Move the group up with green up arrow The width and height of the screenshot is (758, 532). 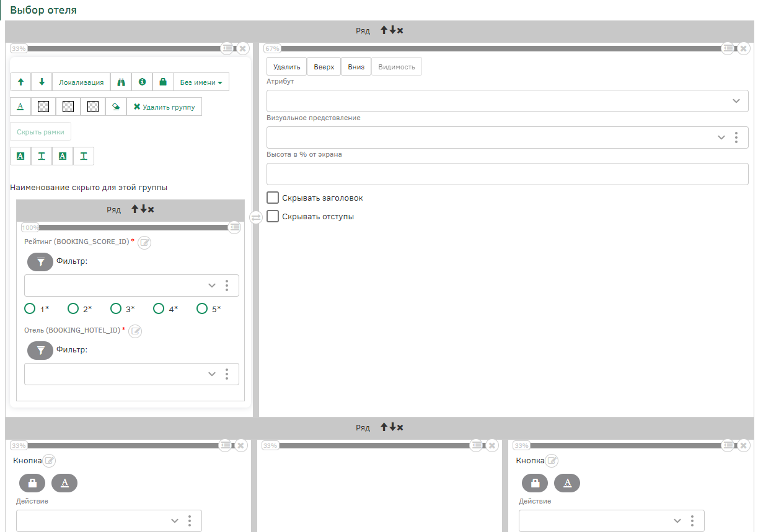click(20, 82)
